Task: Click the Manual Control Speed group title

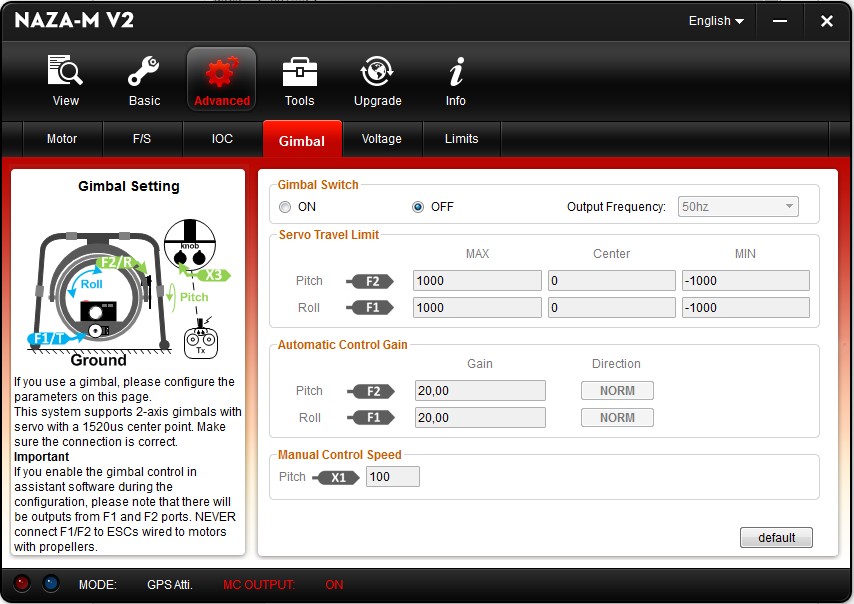Action: point(339,455)
